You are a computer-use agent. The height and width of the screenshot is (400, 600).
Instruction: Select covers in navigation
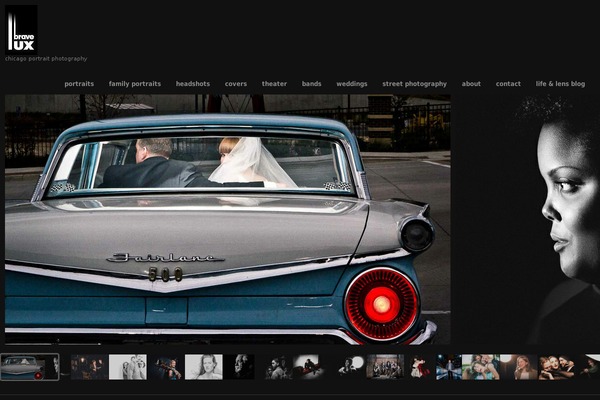click(236, 84)
